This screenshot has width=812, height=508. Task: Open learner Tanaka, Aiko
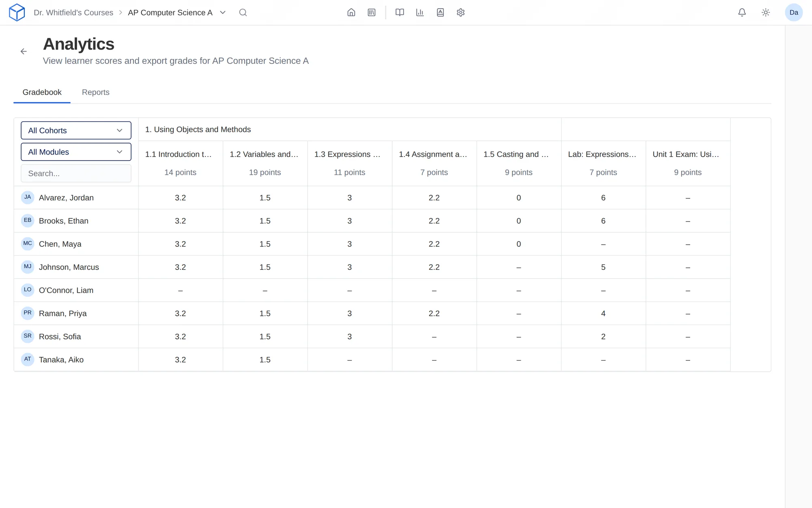click(61, 360)
